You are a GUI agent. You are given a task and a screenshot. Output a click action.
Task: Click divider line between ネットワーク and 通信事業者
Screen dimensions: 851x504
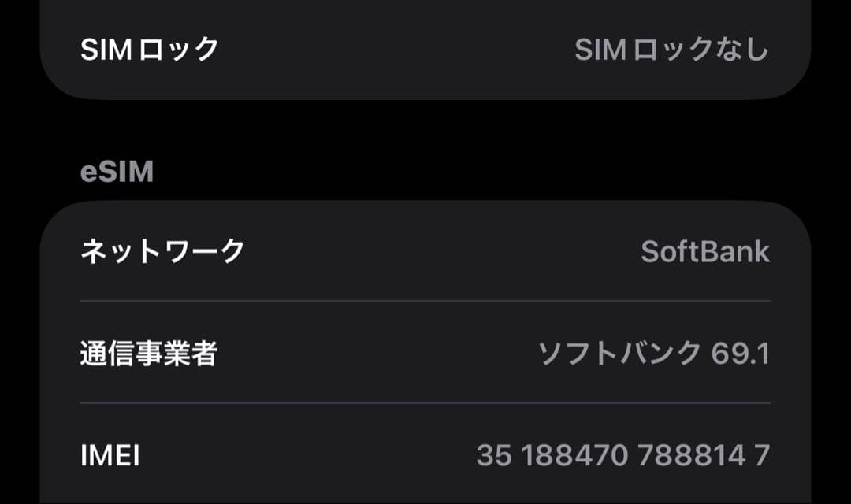point(425,301)
